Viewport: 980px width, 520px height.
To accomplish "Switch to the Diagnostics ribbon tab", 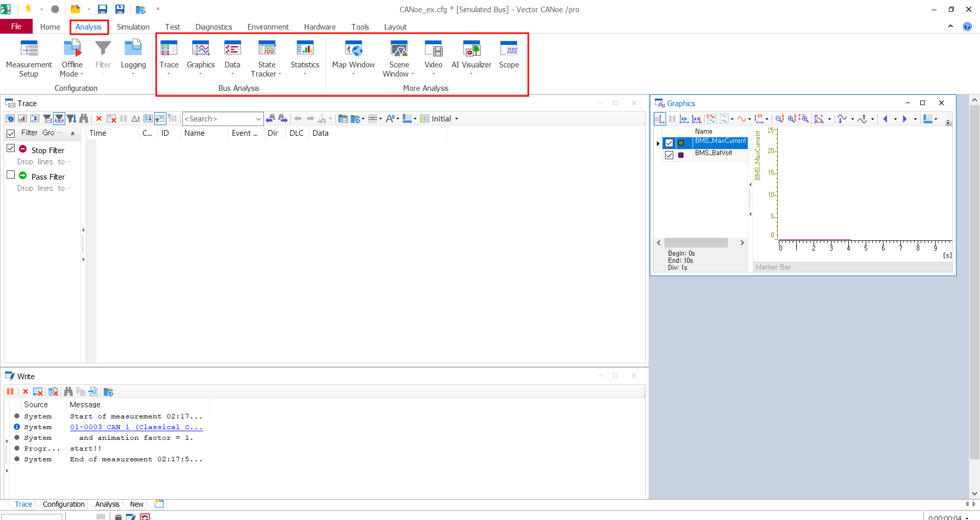I will click(213, 27).
